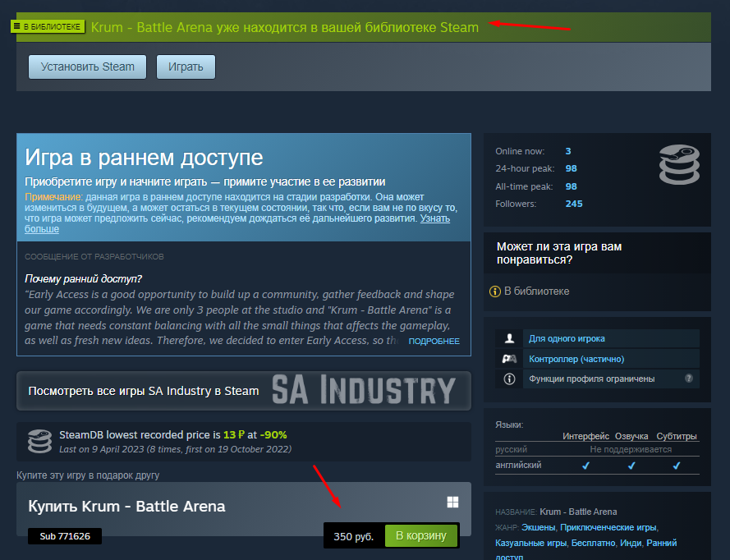
Task: Click 'Может ли эта игра вам понравиться?' heading
Action: [x=559, y=253]
